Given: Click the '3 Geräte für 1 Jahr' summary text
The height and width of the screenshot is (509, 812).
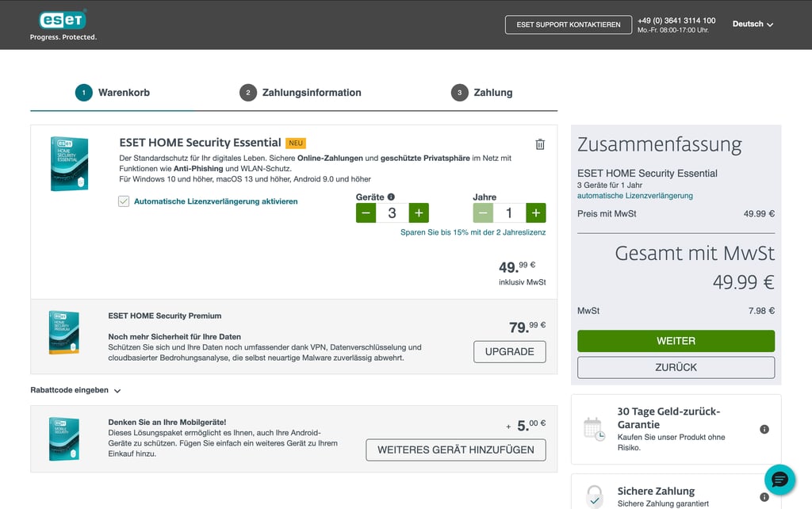Looking at the screenshot, I should 610,185.
